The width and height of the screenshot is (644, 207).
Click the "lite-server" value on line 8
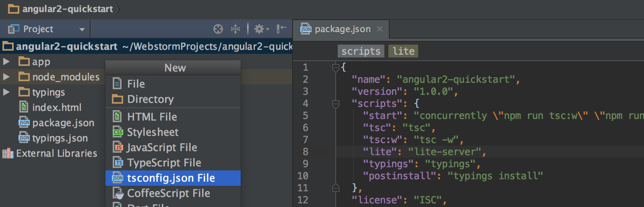point(444,152)
